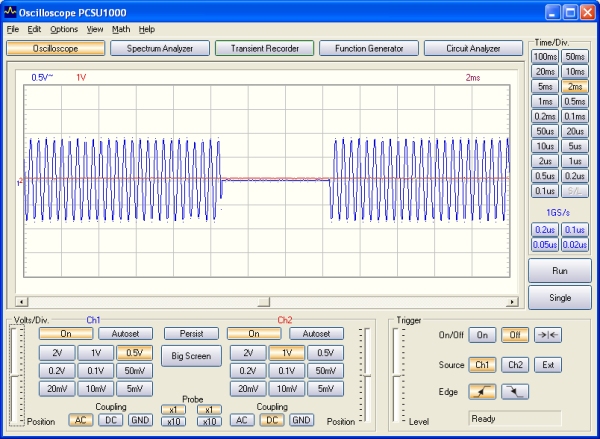Screen dimensions: 600x439
Task: Set Ch1 coupling to DC
Action: click(108, 420)
